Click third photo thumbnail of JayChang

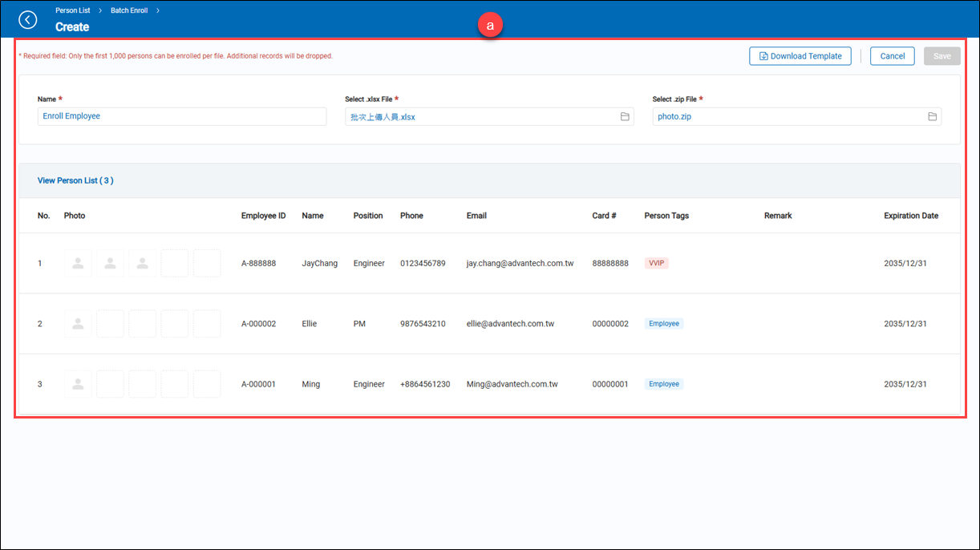click(142, 263)
